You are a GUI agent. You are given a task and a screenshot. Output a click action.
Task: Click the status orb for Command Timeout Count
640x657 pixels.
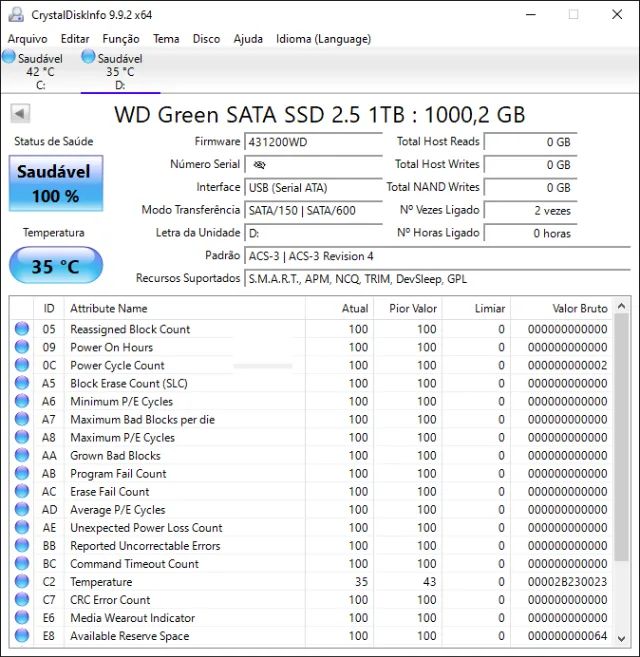22,563
